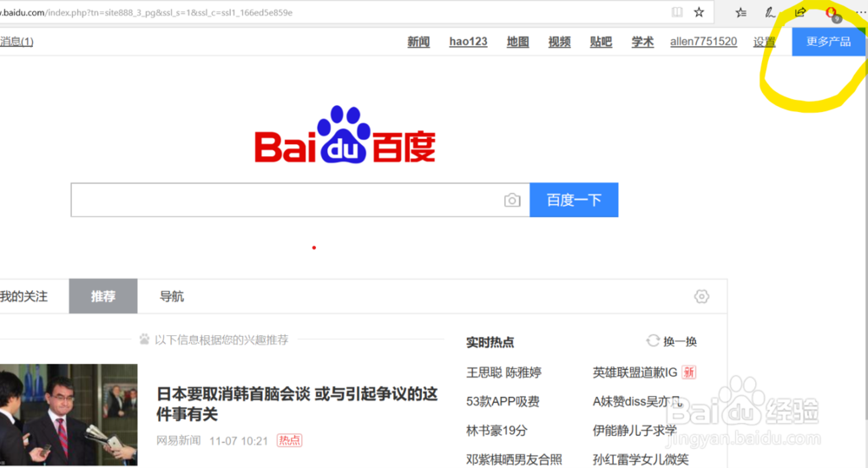Image resolution: width=868 pixels, height=468 pixels.
Task: Open the 贴吧 link
Action: point(601,42)
